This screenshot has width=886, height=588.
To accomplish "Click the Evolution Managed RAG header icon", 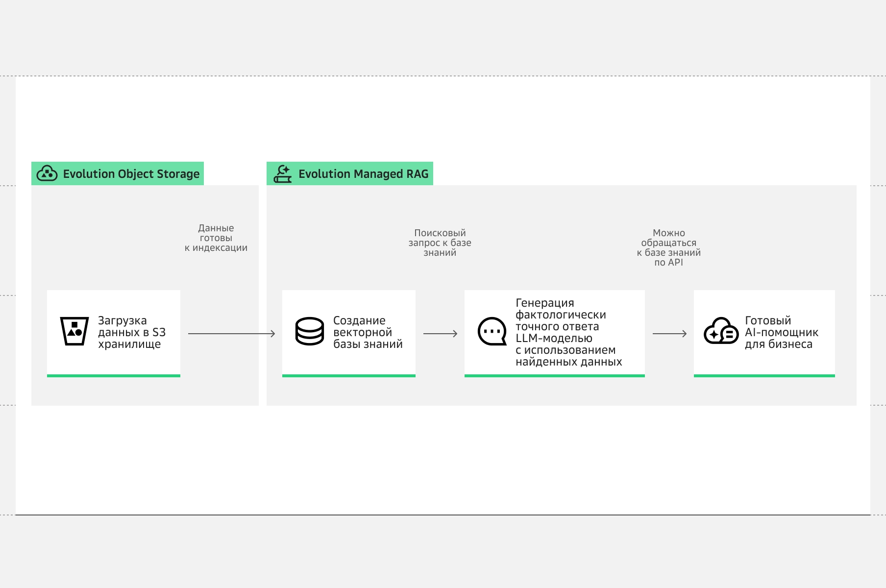I will (283, 173).
